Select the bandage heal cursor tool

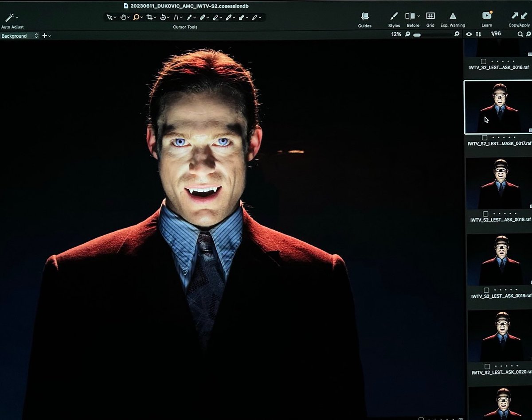(203, 17)
